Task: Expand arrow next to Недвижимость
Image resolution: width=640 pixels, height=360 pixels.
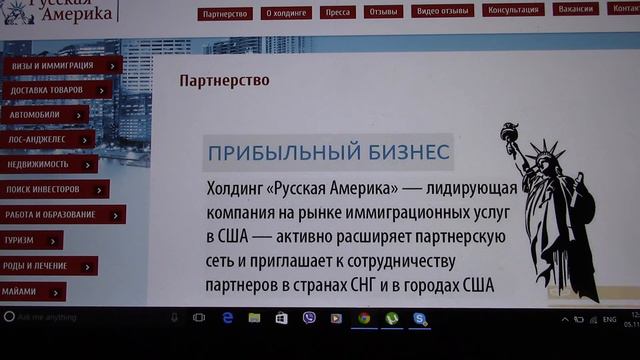Action: 87,165
